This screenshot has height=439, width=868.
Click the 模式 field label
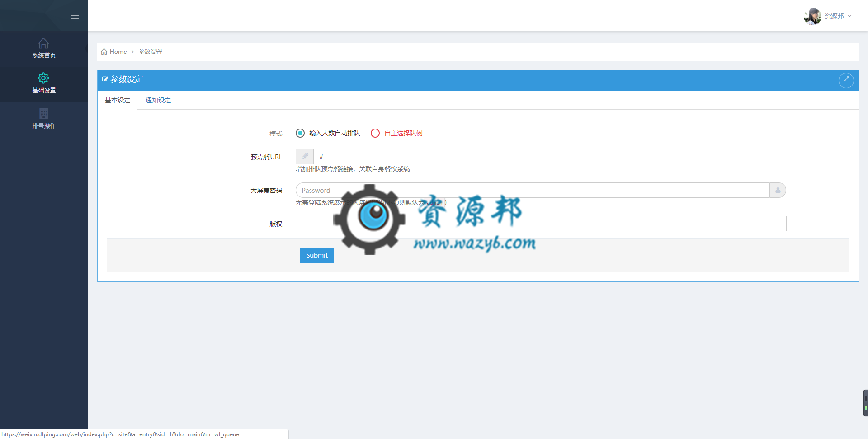click(x=276, y=134)
